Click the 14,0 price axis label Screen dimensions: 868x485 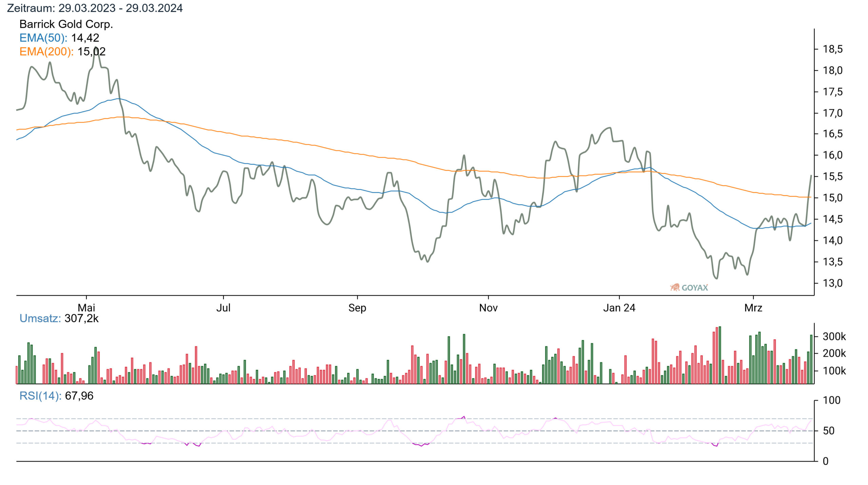point(833,241)
